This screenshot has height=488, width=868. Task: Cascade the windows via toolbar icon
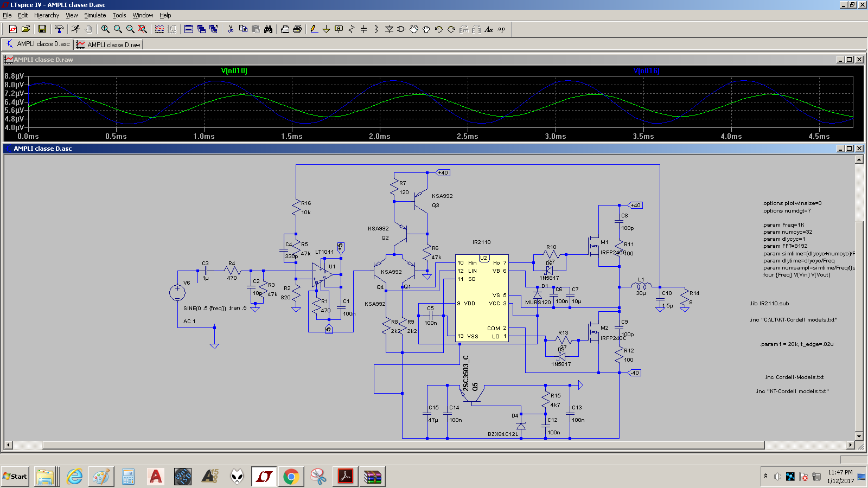[201, 29]
